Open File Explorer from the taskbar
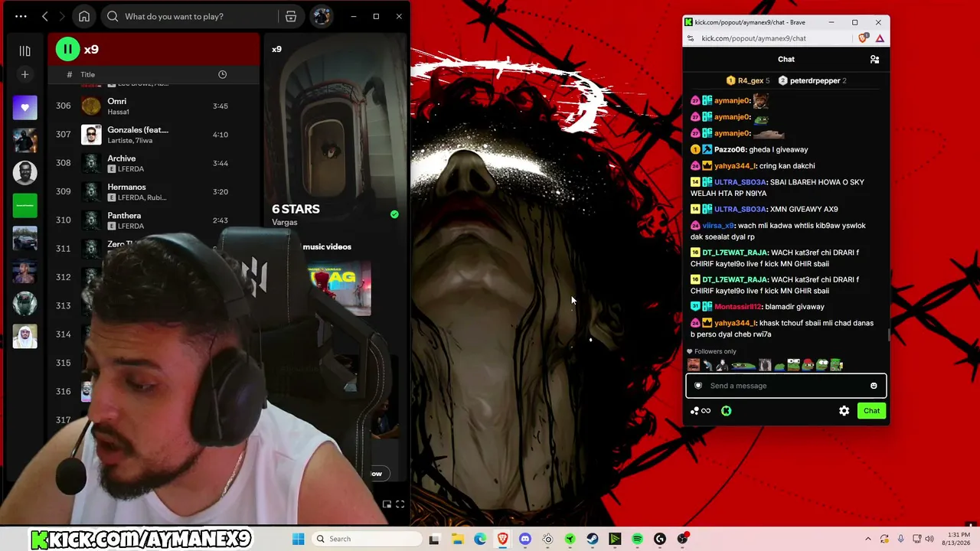This screenshot has height=551, width=980. 457,539
